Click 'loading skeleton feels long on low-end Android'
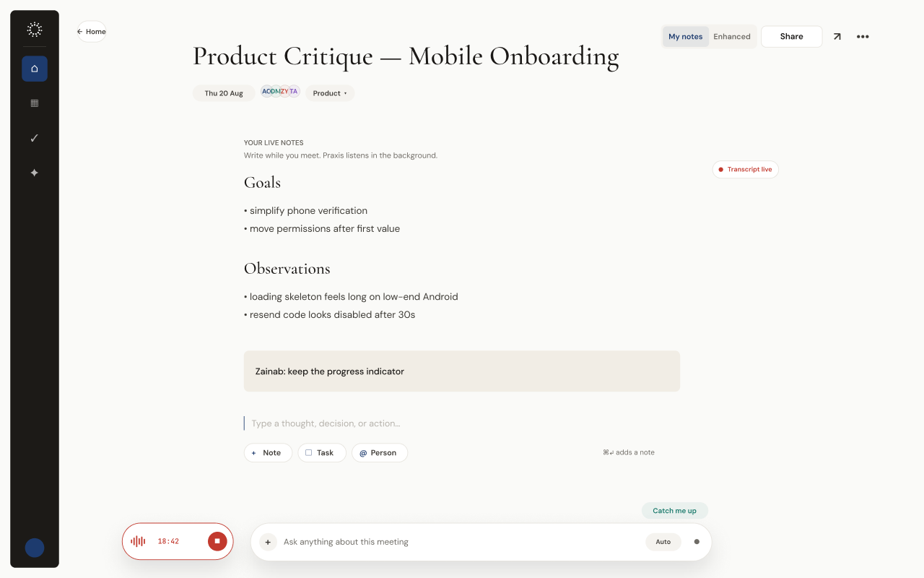This screenshot has width=924, height=578. (351, 297)
